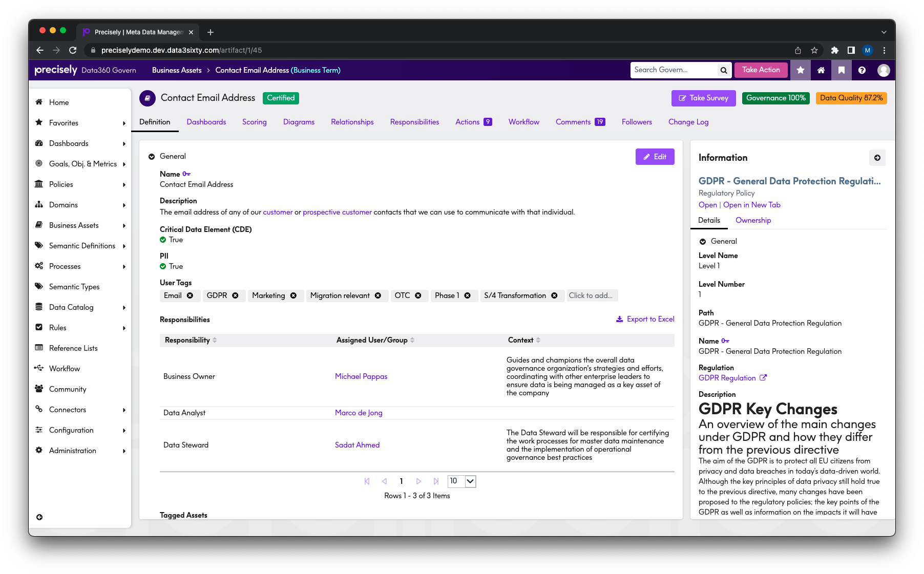Collapse the General section in Definition
924x574 pixels.
point(152,157)
